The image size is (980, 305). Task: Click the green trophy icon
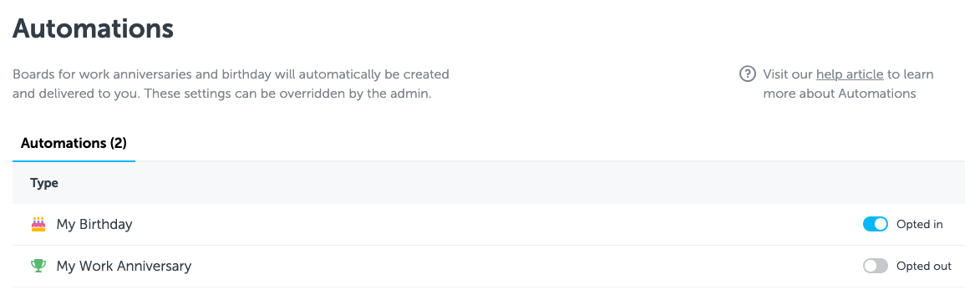[38, 267]
